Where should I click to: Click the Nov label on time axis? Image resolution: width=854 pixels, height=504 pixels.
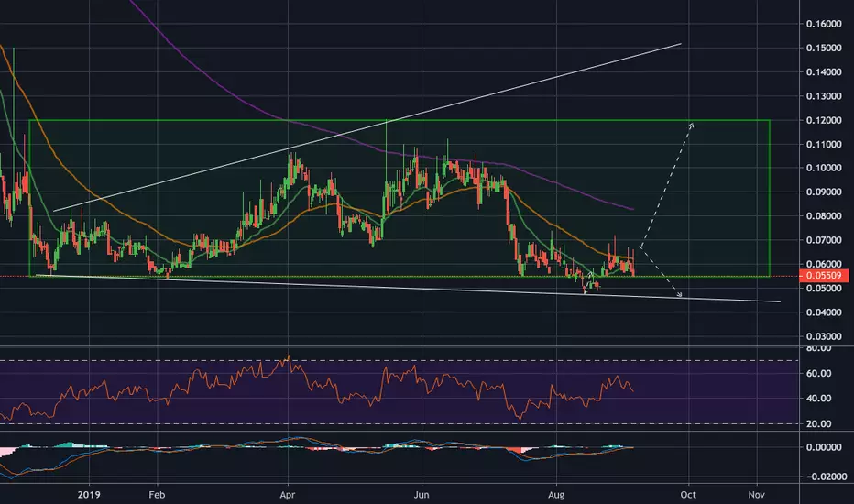757,495
